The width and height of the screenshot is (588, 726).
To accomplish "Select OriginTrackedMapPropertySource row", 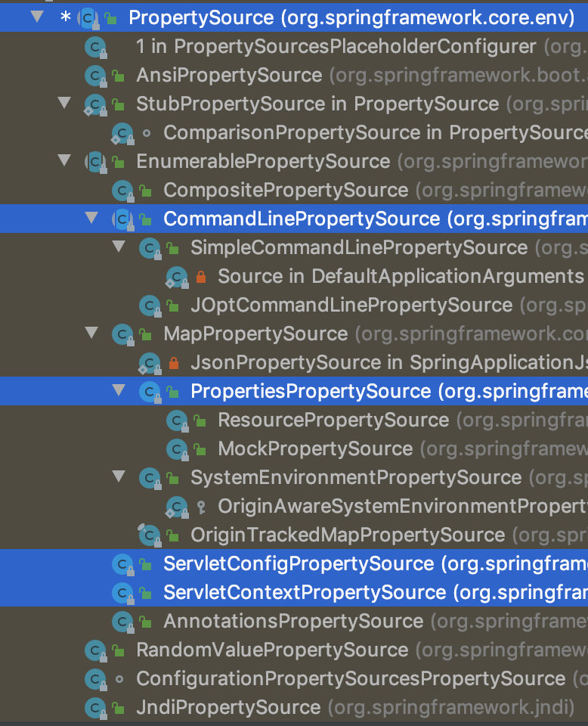I will click(x=294, y=535).
